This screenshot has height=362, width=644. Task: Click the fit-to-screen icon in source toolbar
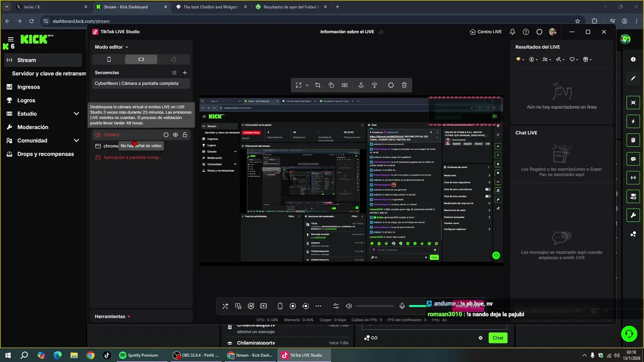pos(299,85)
